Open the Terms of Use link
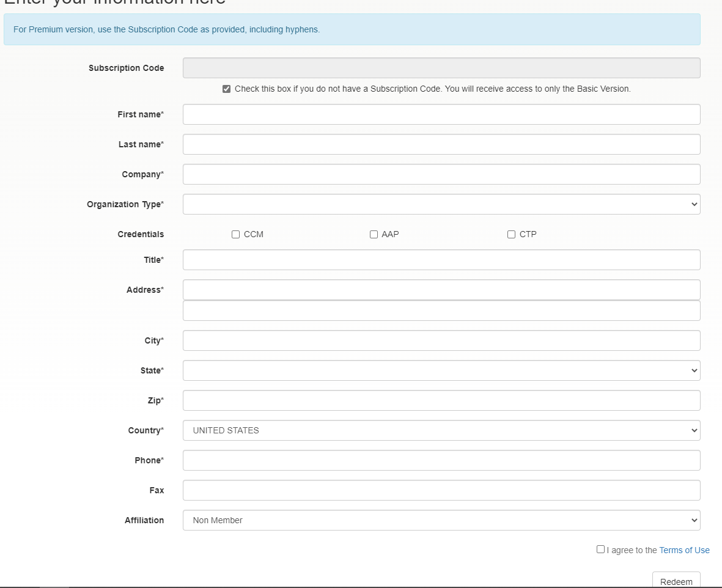This screenshot has width=722, height=588. 684,549
